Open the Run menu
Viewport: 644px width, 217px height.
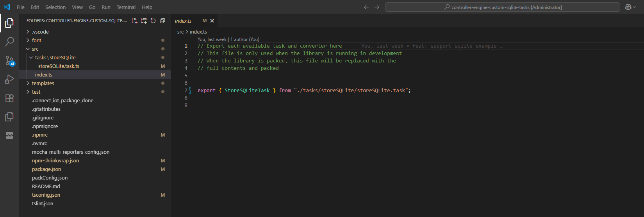point(106,7)
